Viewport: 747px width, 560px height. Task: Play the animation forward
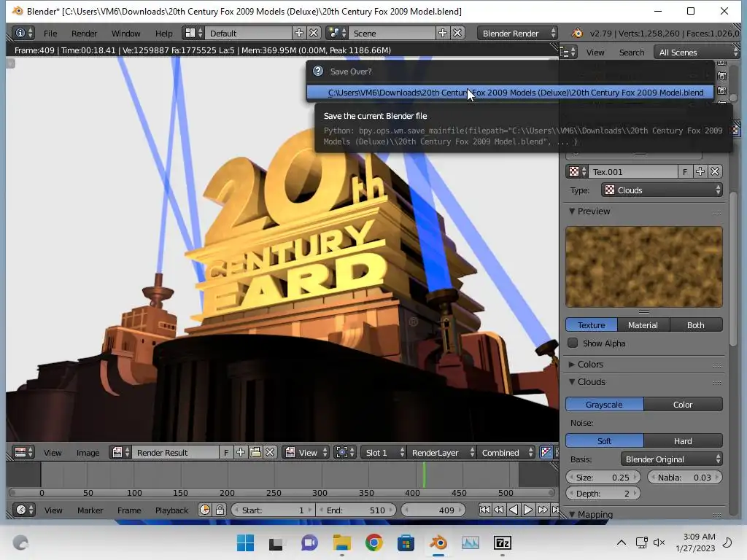tap(528, 510)
